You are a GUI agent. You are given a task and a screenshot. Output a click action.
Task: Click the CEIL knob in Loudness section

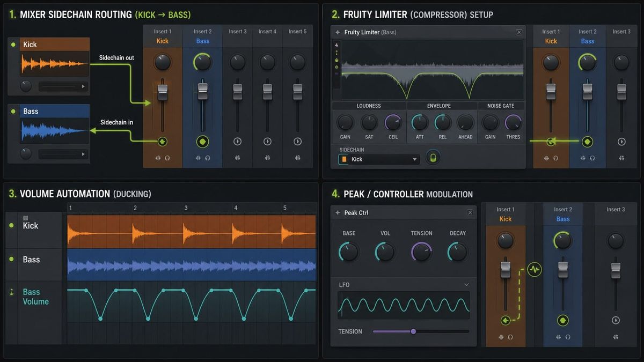pyautogui.click(x=393, y=123)
